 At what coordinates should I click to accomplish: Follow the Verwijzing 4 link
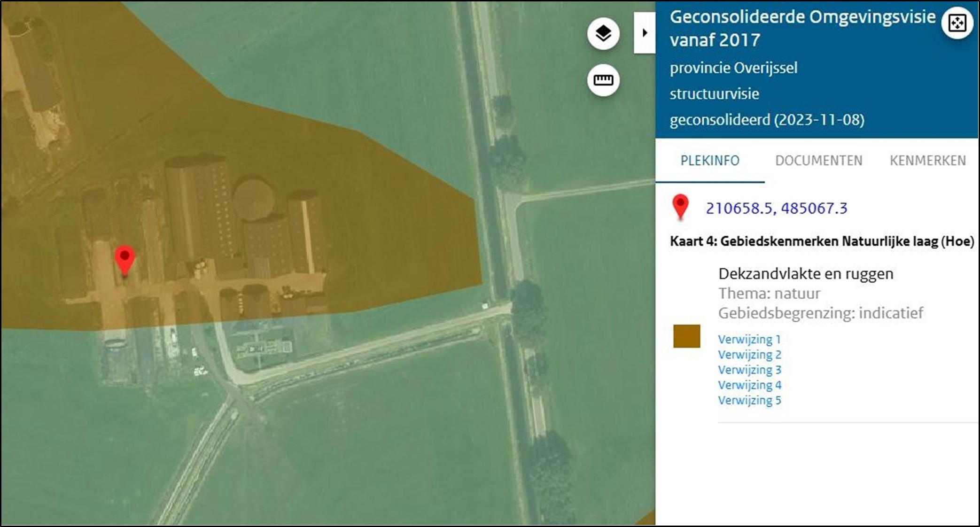[750, 385]
